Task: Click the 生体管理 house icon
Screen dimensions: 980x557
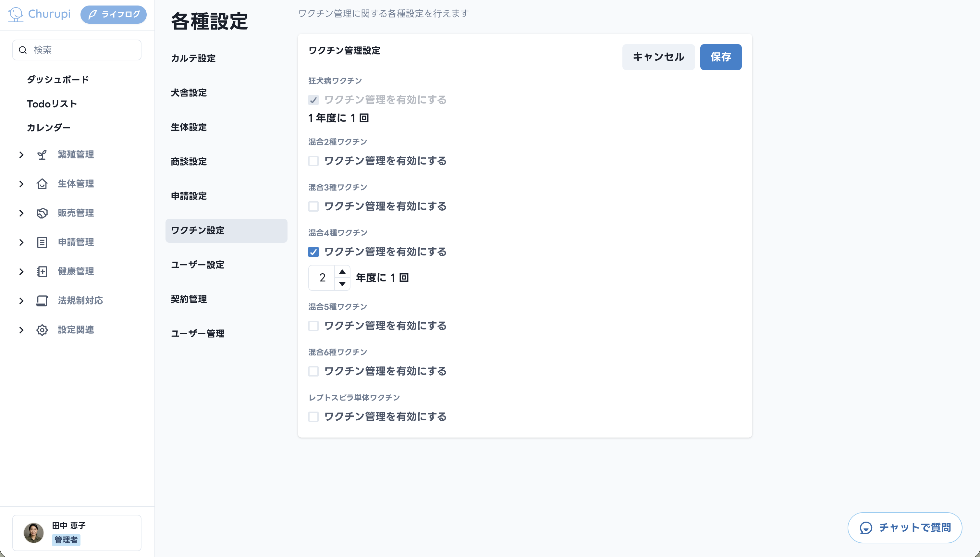Action: [x=42, y=184]
